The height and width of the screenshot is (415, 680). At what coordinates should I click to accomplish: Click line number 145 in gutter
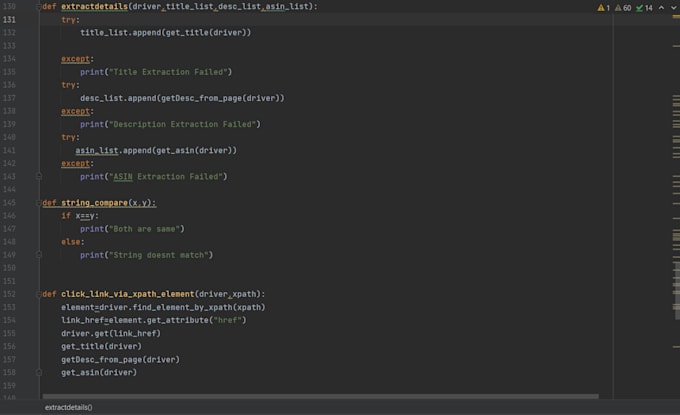[9, 203]
